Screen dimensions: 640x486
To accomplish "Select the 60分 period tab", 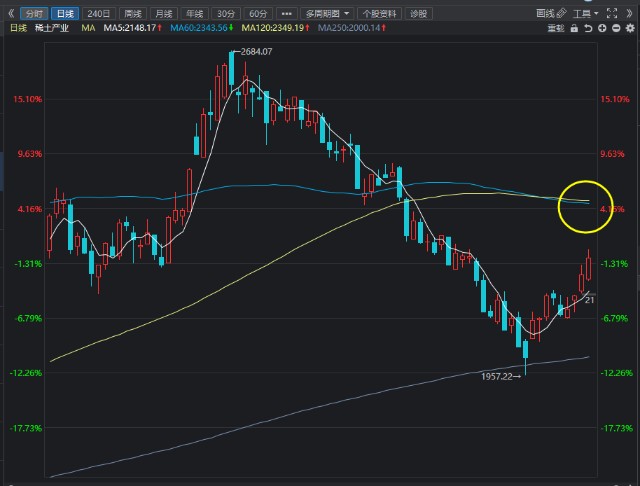I will tap(258, 13).
